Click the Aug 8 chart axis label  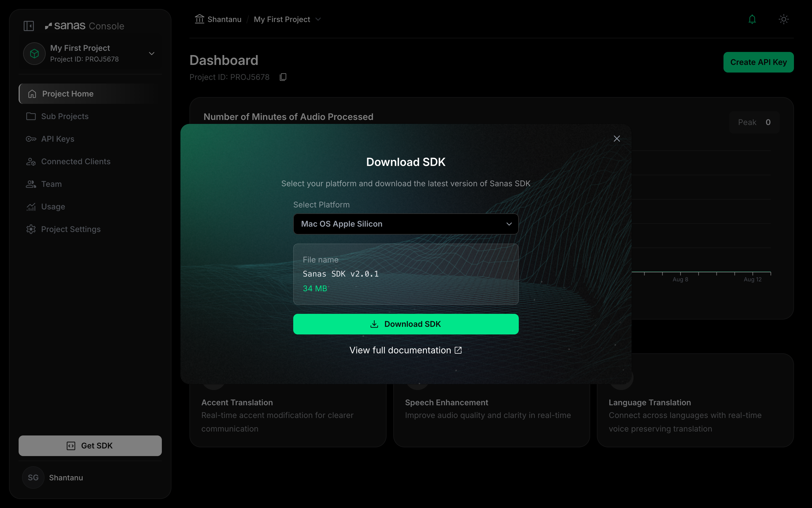(x=680, y=279)
